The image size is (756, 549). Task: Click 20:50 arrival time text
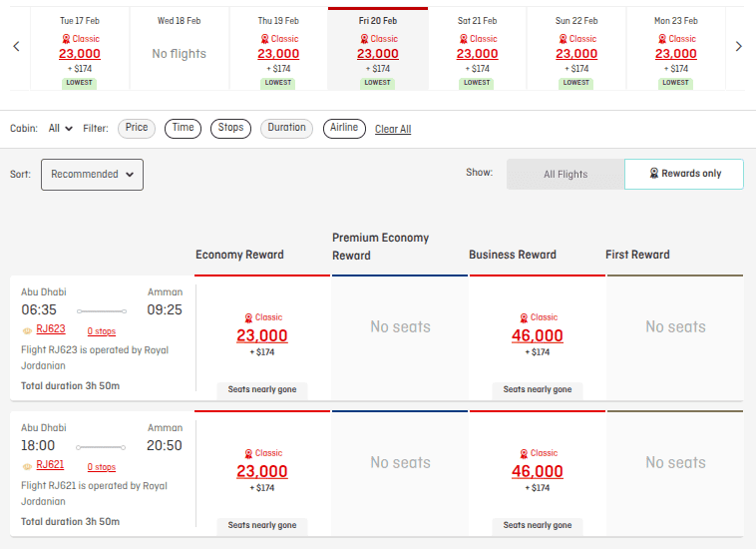pyautogui.click(x=165, y=446)
